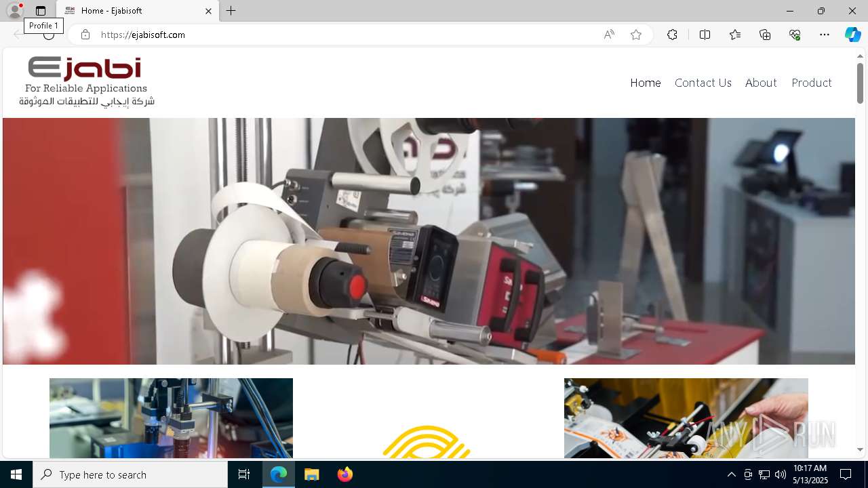Click the taskbar search box
868x488 pixels.
[x=130, y=474]
